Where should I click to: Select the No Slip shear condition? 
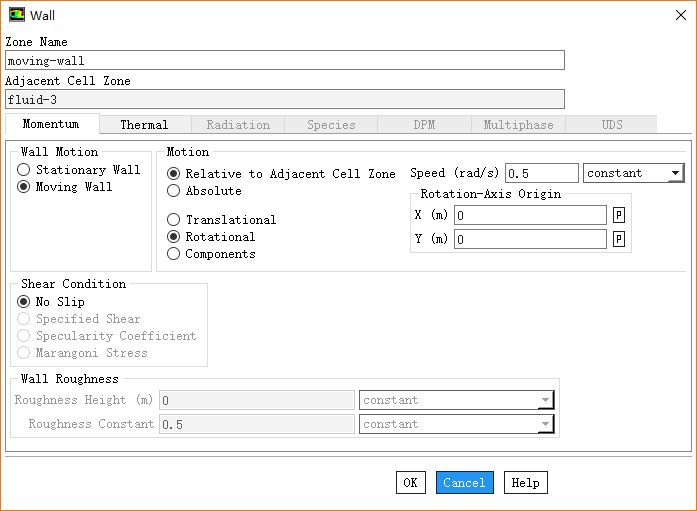(24, 302)
